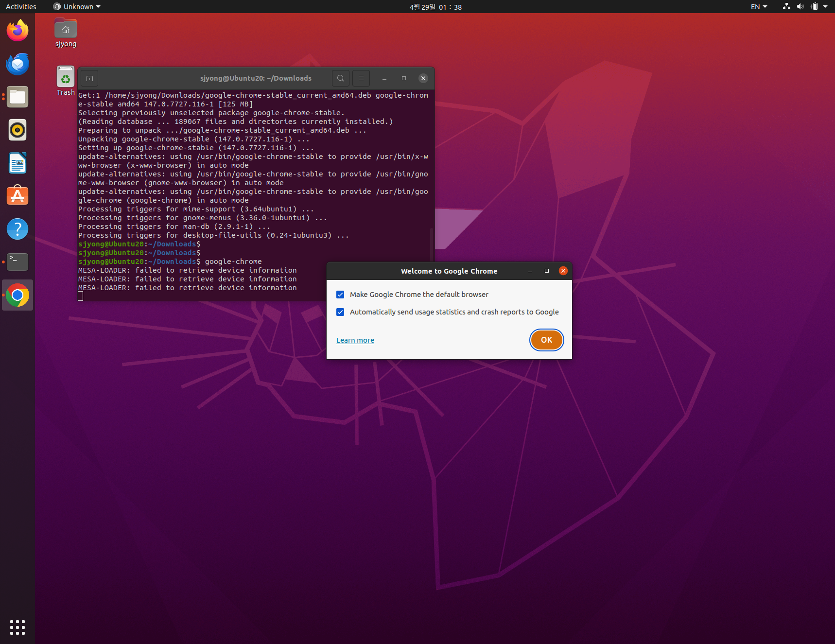Maximize the Welcome to Google Chrome dialog

click(x=547, y=271)
